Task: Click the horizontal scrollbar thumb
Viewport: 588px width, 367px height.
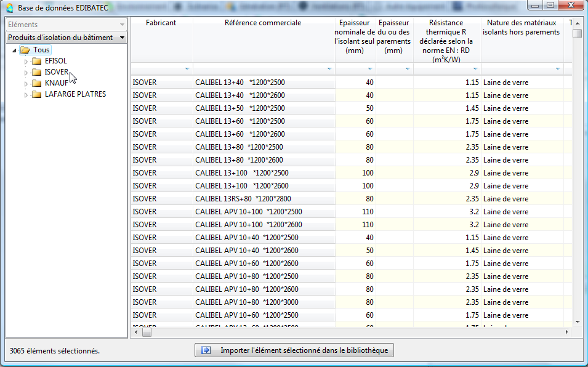Action: click(x=147, y=332)
